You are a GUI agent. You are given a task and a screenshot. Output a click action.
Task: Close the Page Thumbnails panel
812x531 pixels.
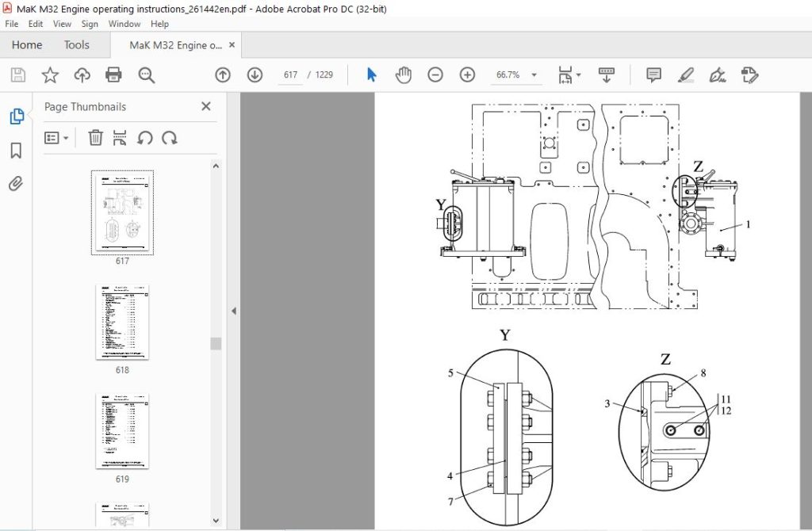206,106
